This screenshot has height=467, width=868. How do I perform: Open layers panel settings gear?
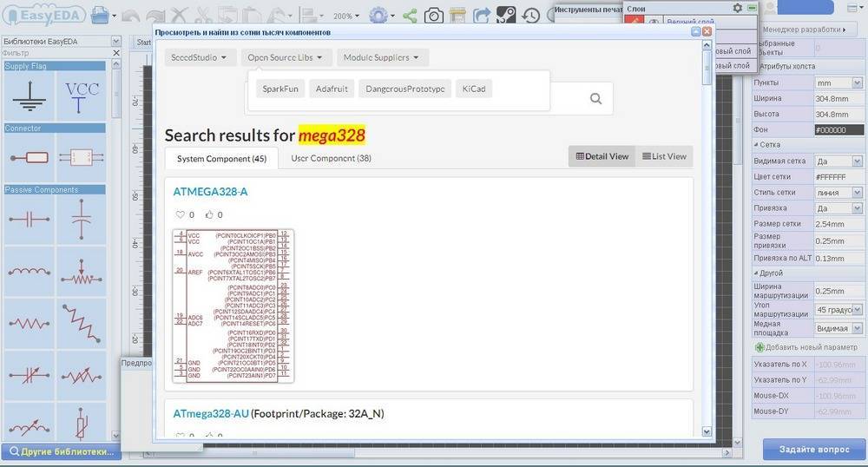click(x=737, y=8)
